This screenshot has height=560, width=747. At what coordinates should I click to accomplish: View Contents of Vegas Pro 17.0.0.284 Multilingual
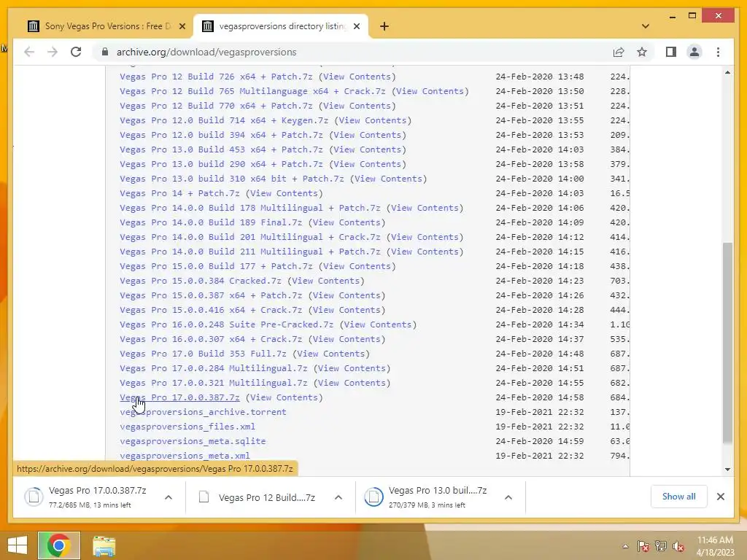(352, 368)
